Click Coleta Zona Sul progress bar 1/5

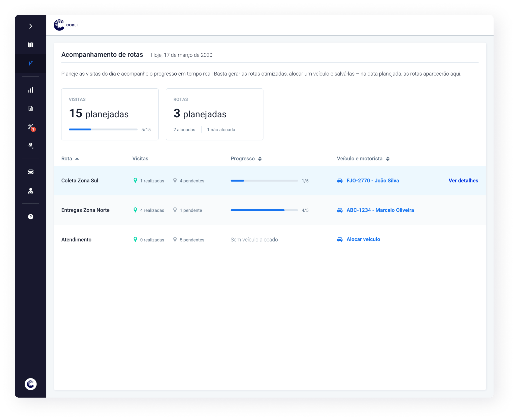tap(264, 181)
